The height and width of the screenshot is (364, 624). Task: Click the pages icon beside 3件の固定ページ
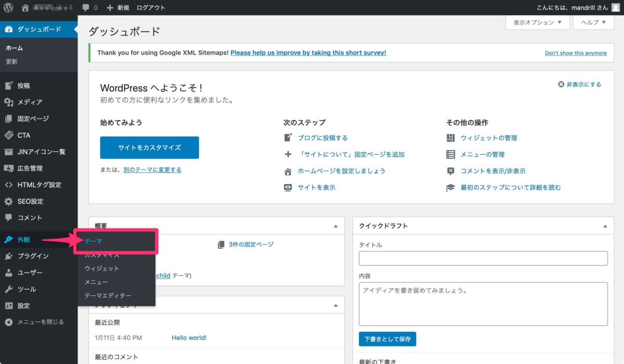click(x=222, y=244)
